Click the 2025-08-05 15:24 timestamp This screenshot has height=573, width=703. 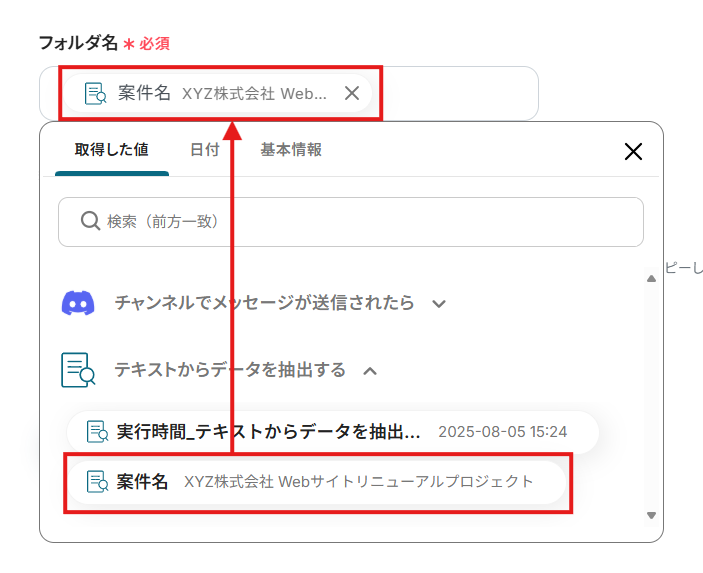tap(503, 432)
